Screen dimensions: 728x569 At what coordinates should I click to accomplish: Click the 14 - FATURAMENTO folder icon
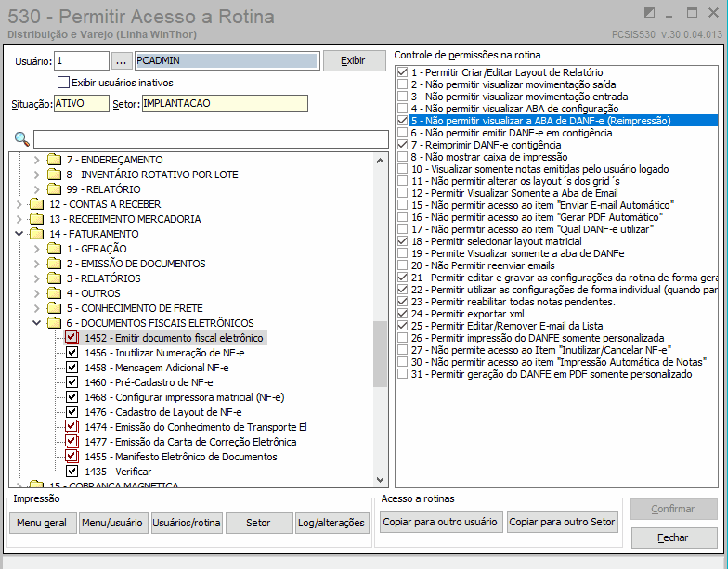(x=37, y=234)
